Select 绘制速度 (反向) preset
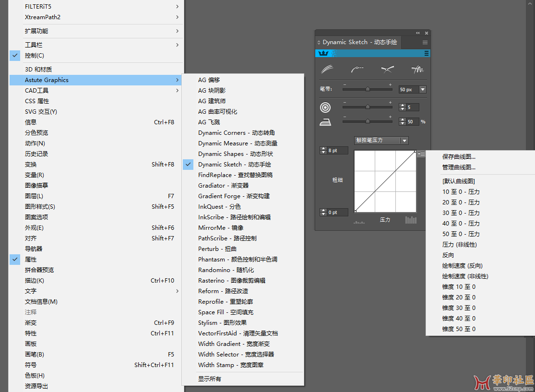The width and height of the screenshot is (535, 392). click(480, 266)
